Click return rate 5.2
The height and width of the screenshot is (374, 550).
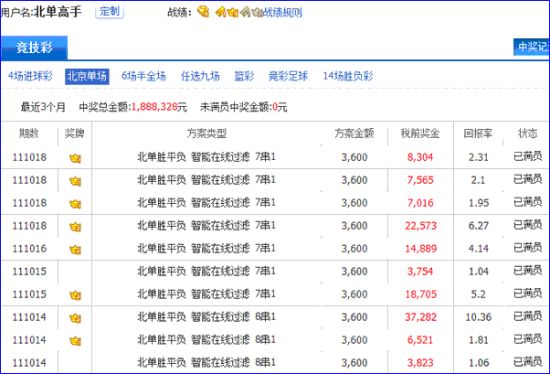click(x=478, y=294)
